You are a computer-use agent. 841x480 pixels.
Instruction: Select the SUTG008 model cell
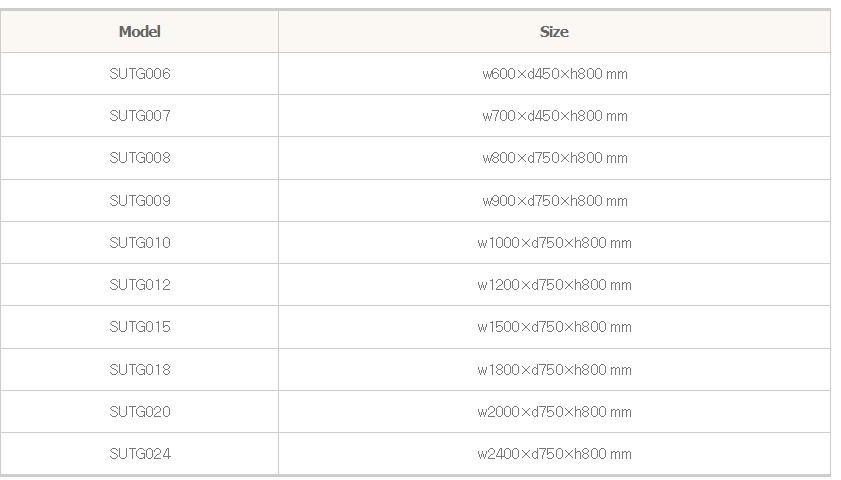pos(140,158)
